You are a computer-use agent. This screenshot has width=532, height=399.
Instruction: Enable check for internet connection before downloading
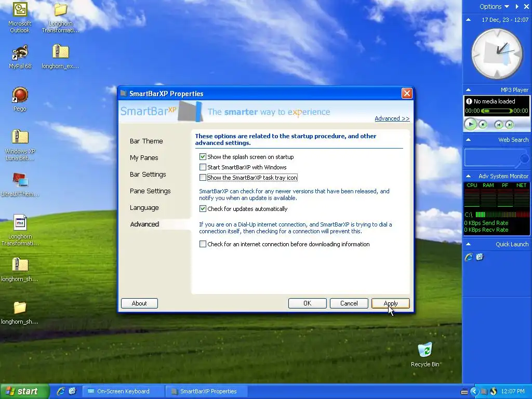pyautogui.click(x=203, y=244)
